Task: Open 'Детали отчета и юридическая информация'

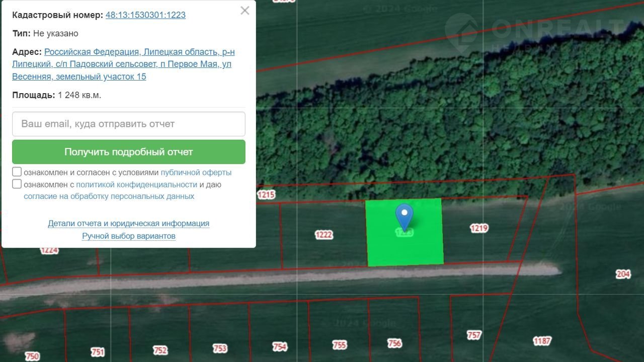Action: tap(129, 224)
